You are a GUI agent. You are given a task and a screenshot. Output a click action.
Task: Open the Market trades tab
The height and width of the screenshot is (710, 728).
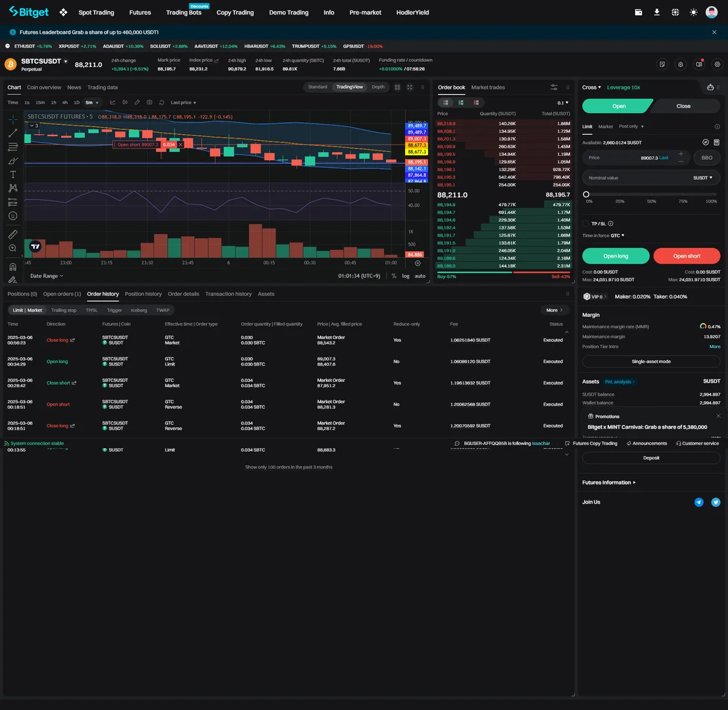(488, 87)
